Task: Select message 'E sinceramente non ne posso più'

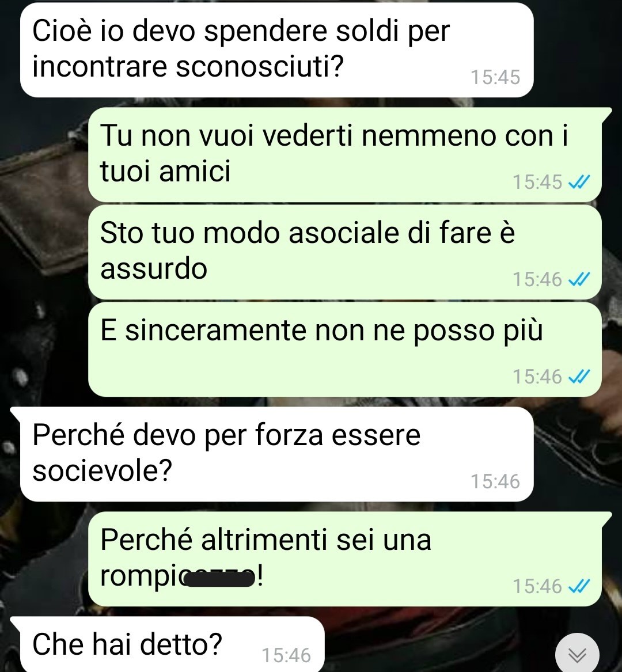Action: point(345,350)
